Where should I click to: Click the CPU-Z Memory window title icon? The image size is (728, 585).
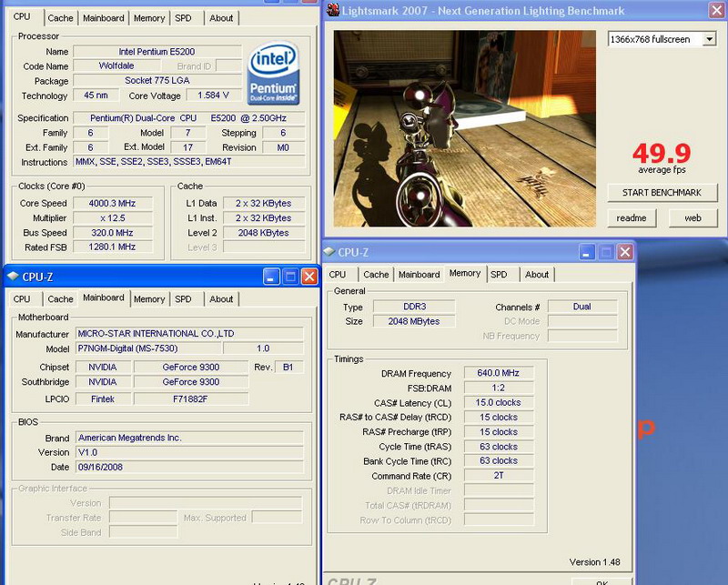click(x=329, y=252)
